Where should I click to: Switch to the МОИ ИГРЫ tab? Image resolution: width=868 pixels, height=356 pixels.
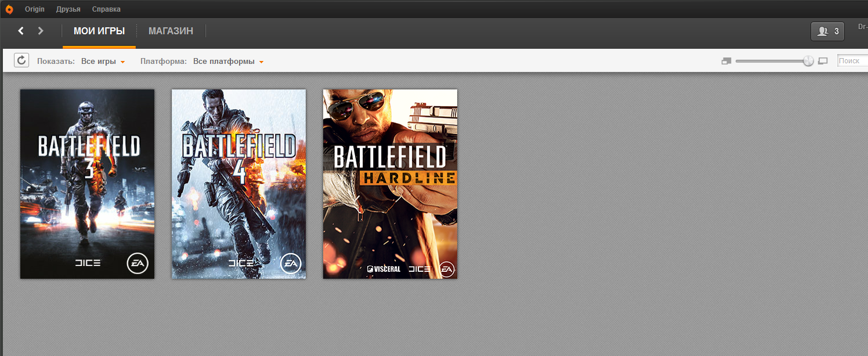click(x=99, y=31)
